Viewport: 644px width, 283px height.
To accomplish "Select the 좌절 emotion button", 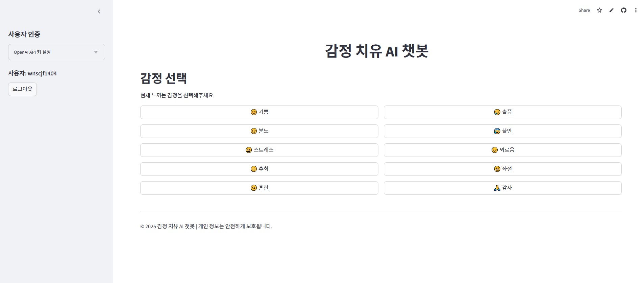I will pos(503,169).
